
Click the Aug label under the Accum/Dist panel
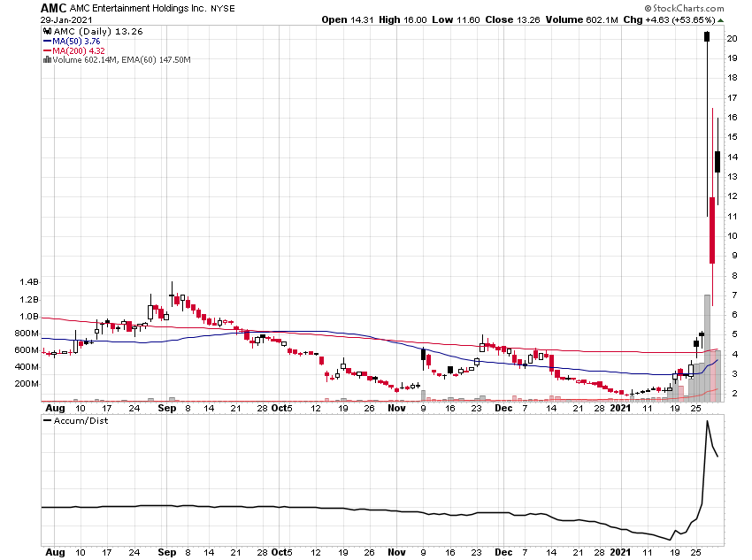pos(55,552)
